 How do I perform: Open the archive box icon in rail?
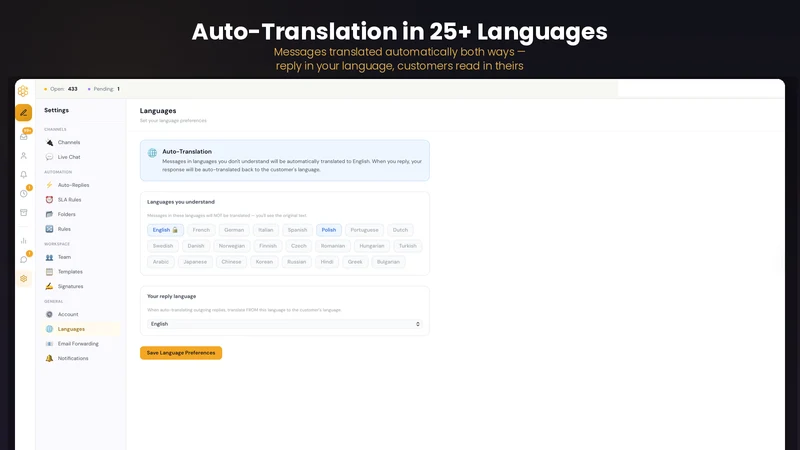click(23, 212)
